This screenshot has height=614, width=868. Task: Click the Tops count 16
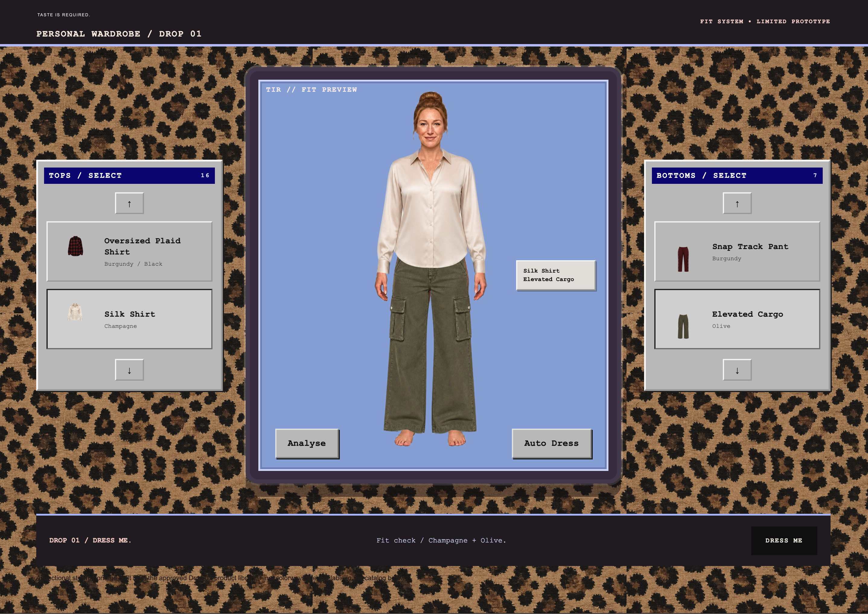pyautogui.click(x=205, y=176)
